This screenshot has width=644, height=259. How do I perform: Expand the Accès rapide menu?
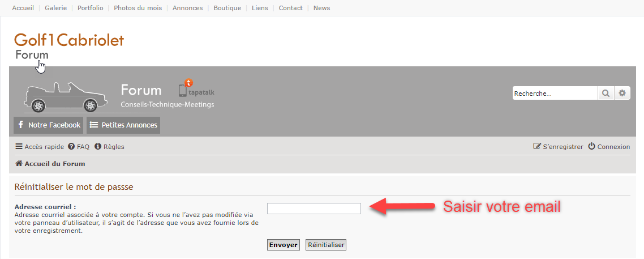39,147
